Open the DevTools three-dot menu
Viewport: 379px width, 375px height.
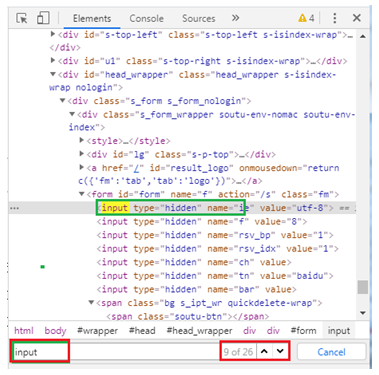335,18
